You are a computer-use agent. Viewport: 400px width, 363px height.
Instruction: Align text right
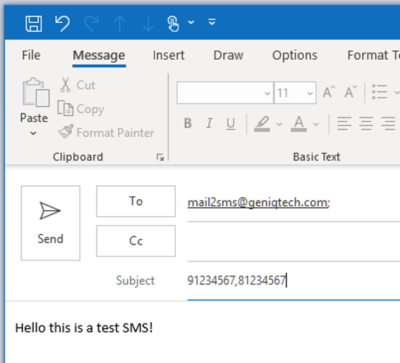click(x=388, y=124)
